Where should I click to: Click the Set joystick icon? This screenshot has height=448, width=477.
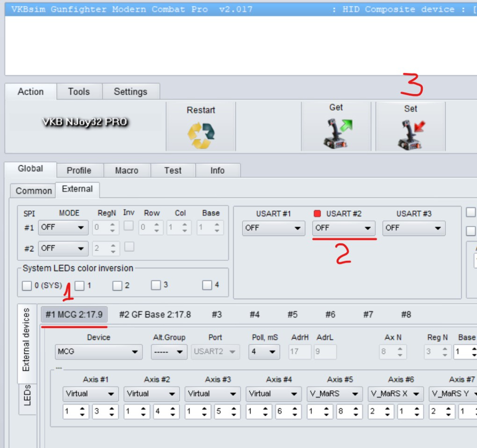click(x=410, y=135)
